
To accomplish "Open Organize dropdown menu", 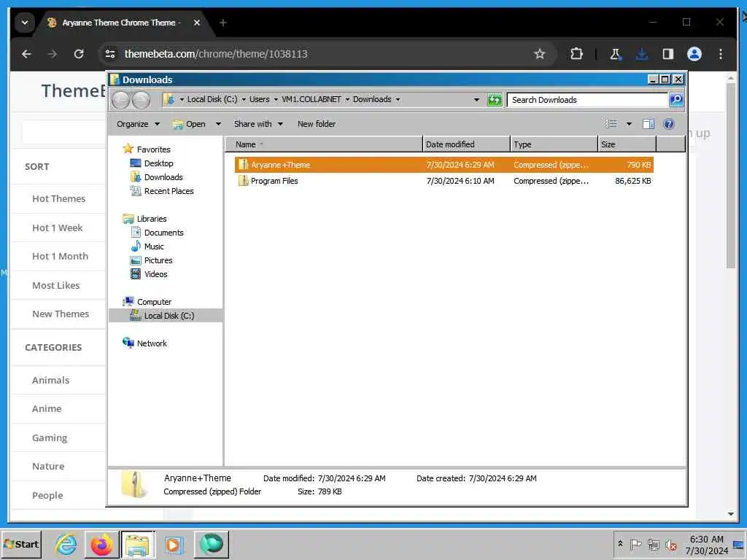I will (x=138, y=124).
